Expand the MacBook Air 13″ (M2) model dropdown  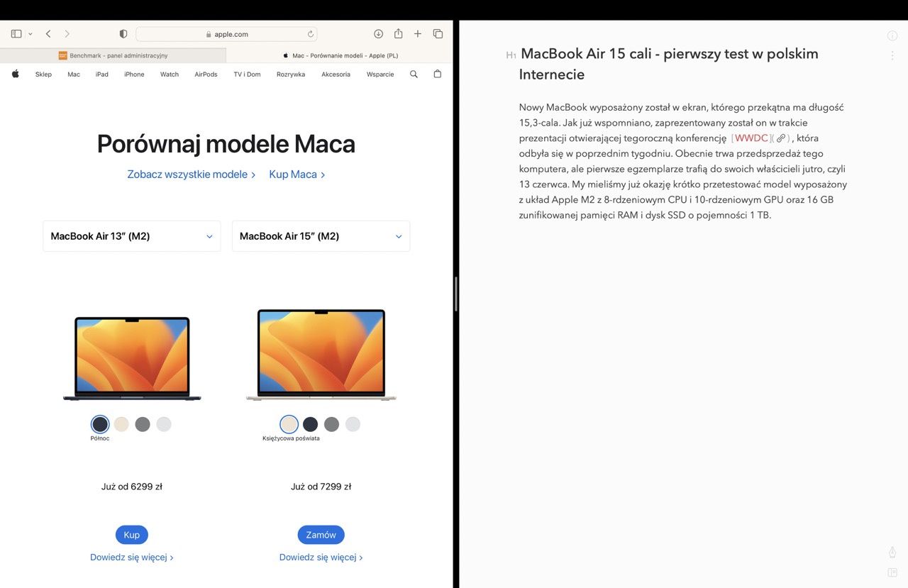click(x=132, y=236)
